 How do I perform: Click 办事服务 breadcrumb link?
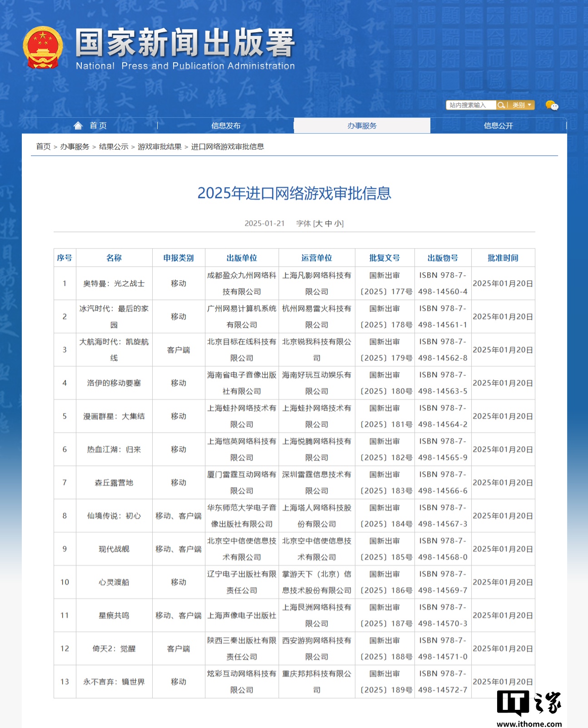tap(75, 146)
